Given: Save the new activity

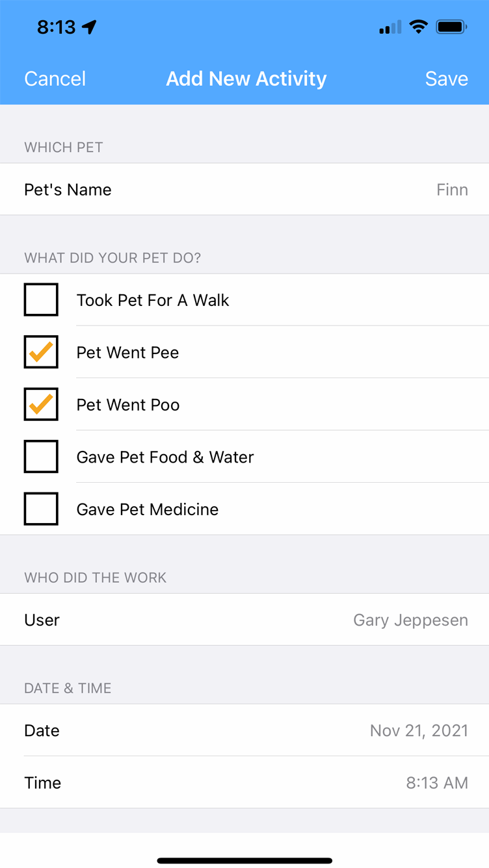Looking at the screenshot, I should 446,79.
